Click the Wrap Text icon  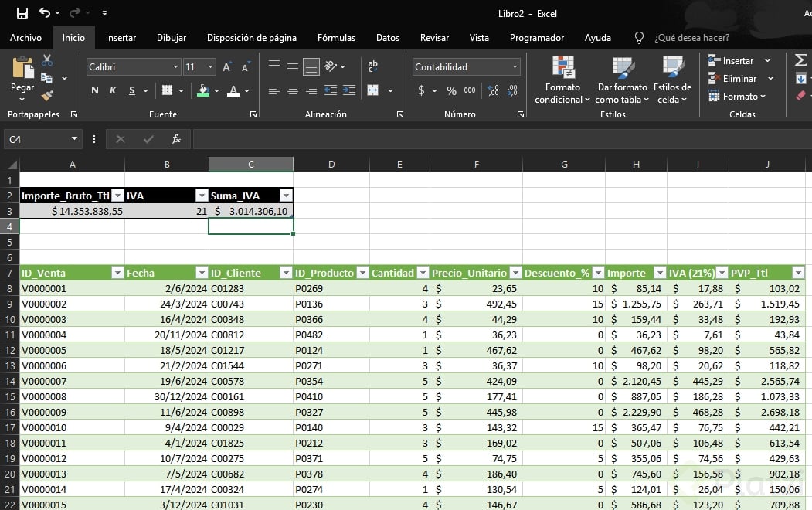[x=373, y=66]
